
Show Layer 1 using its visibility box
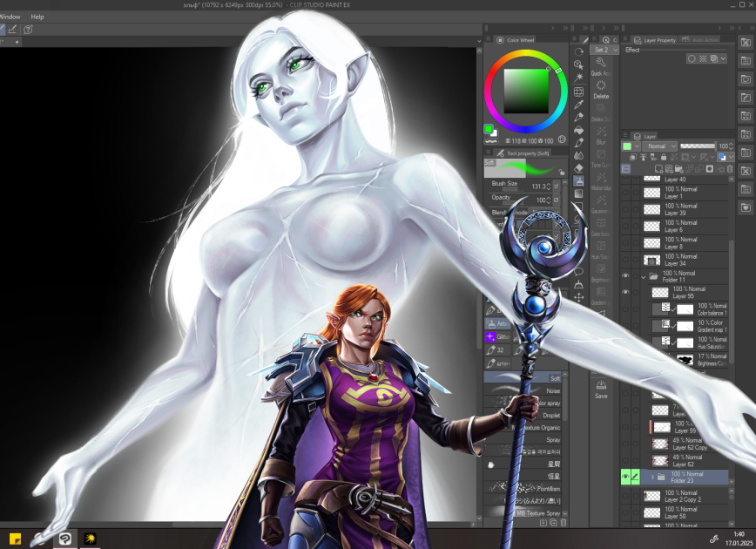point(625,193)
